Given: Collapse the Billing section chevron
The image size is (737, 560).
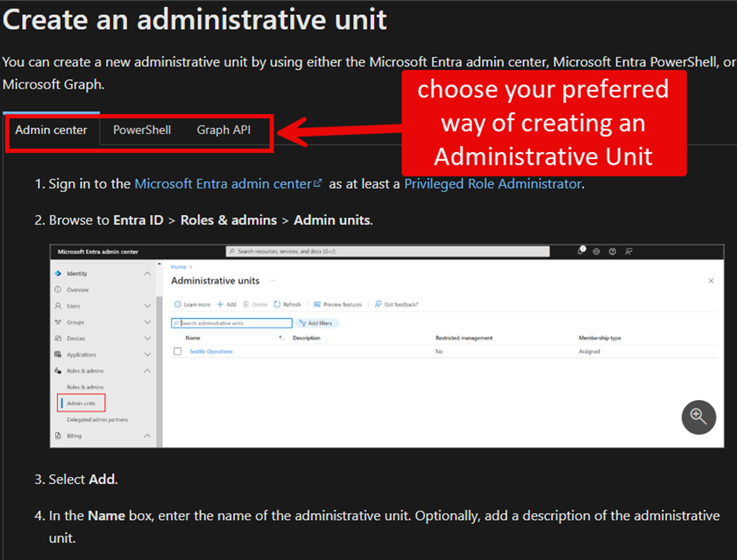Looking at the screenshot, I should (x=147, y=435).
